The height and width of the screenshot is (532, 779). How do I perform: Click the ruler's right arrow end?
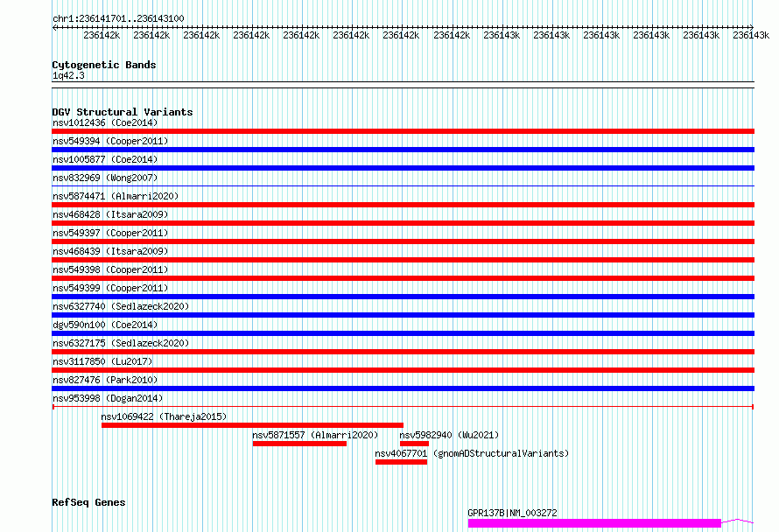tap(751, 27)
